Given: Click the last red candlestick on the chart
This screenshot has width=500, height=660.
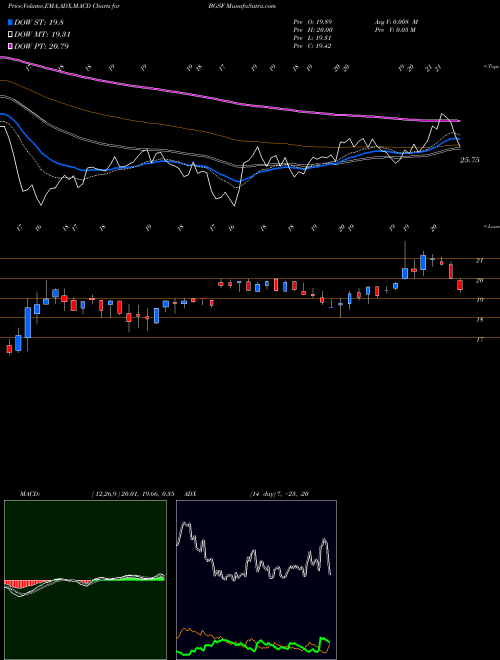Looking at the screenshot, I should pyautogui.click(x=460, y=285).
